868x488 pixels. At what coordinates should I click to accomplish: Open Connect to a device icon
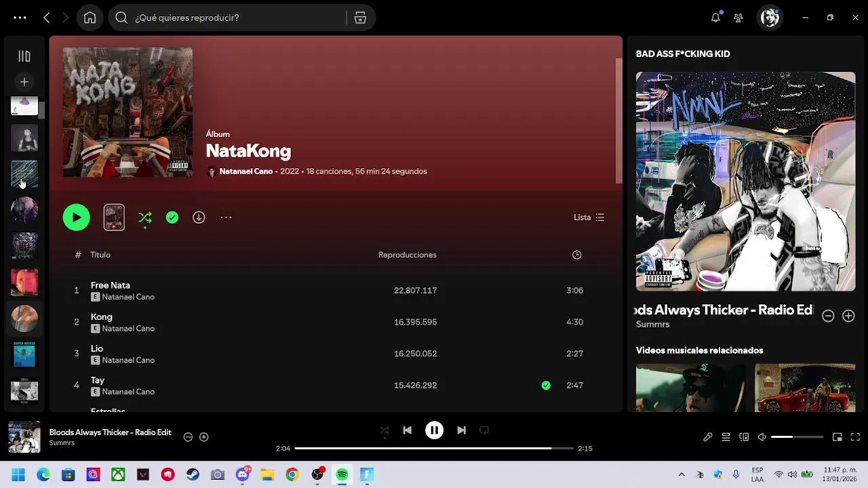pyautogui.click(x=744, y=437)
